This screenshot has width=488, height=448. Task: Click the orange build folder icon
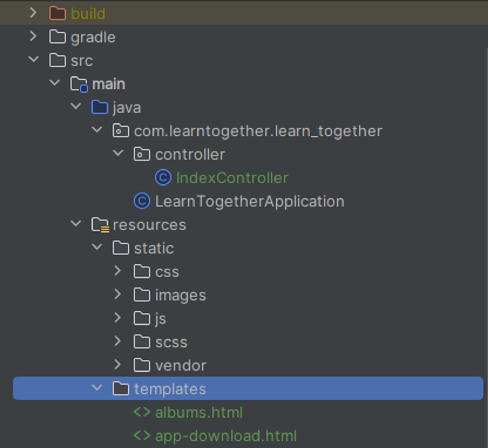pos(58,13)
